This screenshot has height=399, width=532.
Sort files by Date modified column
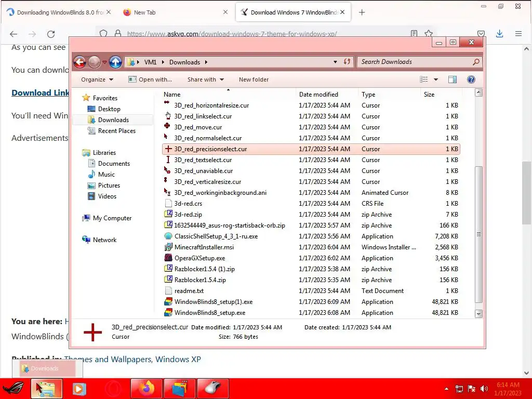tap(327, 95)
